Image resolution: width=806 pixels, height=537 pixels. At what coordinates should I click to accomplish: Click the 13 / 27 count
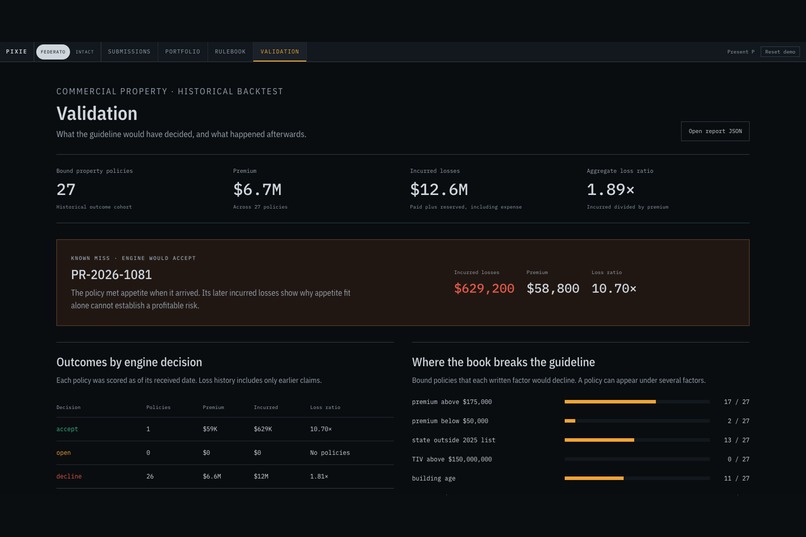click(x=737, y=440)
